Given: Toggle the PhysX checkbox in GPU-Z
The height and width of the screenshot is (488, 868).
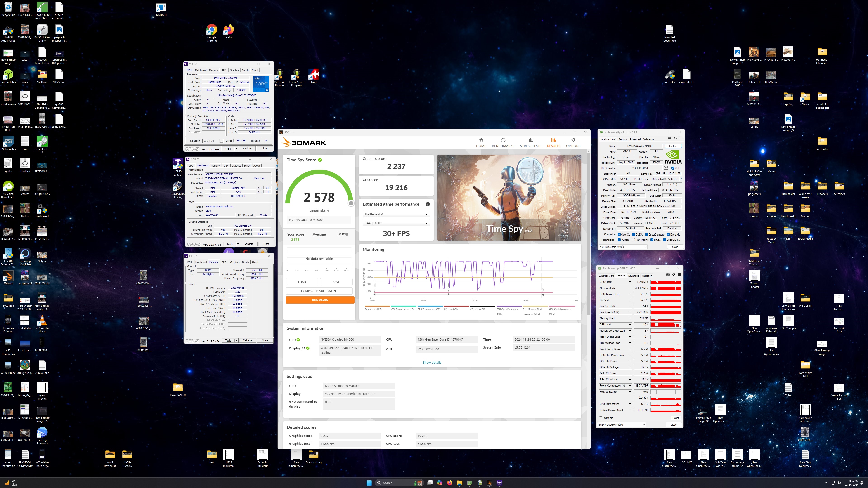Looking at the screenshot, I should pos(652,240).
